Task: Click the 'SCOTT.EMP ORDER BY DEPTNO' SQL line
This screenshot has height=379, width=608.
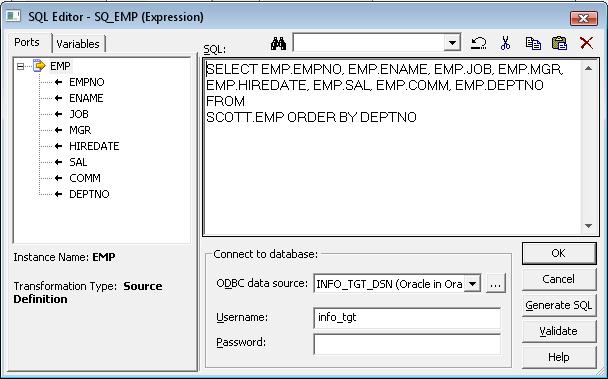Action: coord(311,117)
